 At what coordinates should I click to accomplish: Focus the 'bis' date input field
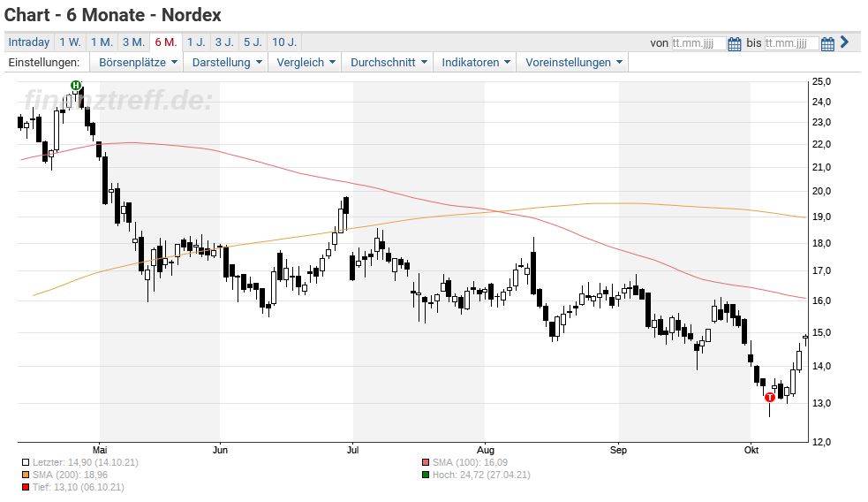pos(791,43)
